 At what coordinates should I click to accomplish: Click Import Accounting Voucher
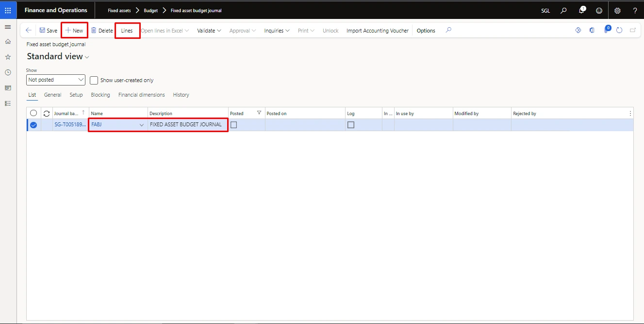click(x=378, y=31)
